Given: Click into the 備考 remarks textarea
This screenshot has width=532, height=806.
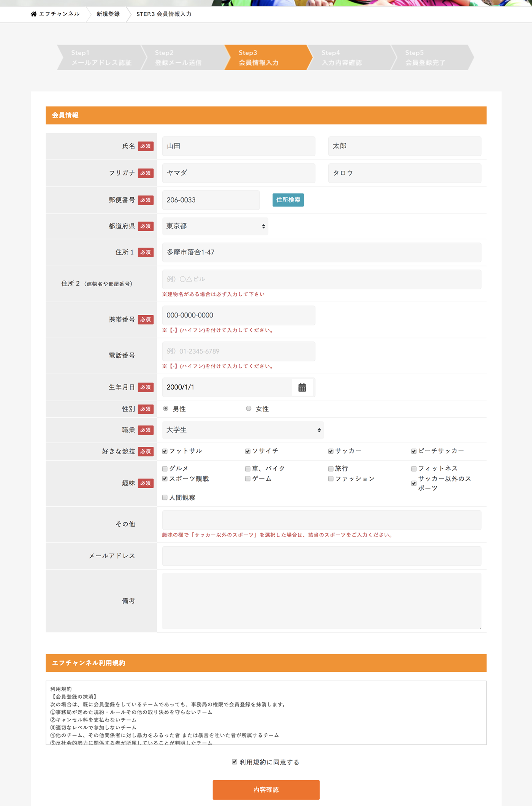Looking at the screenshot, I should 321,601.
